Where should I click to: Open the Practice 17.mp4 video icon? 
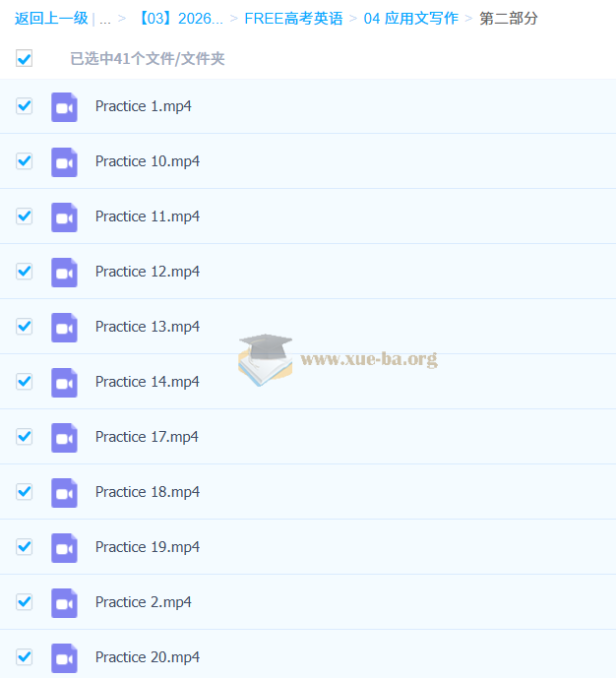coord(64,437)
